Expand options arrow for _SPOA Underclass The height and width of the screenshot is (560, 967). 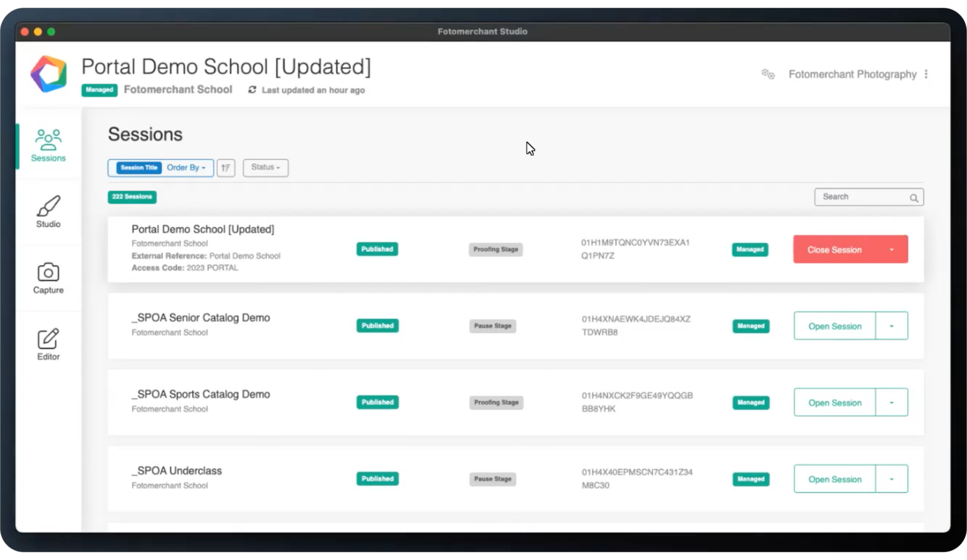[x=891, y=479]
